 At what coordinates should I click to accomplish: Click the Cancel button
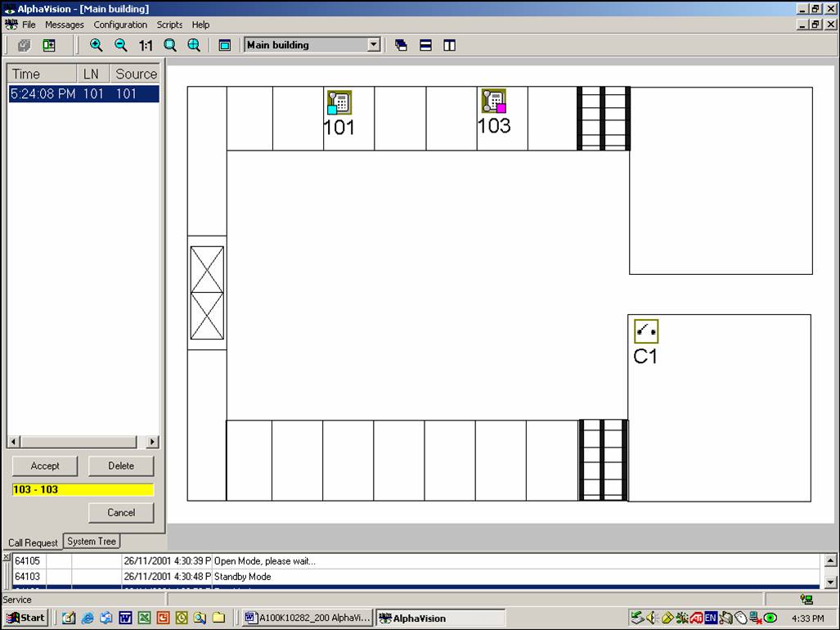click(121, 513)
